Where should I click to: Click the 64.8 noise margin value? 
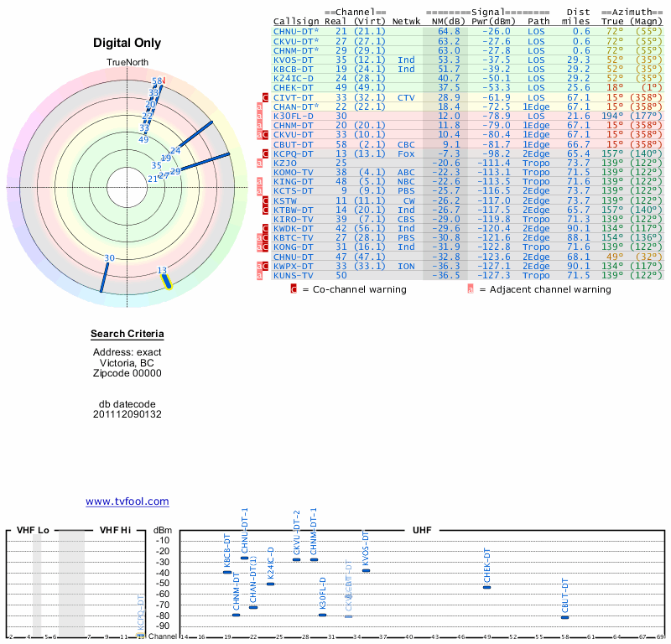click(449, 31)
